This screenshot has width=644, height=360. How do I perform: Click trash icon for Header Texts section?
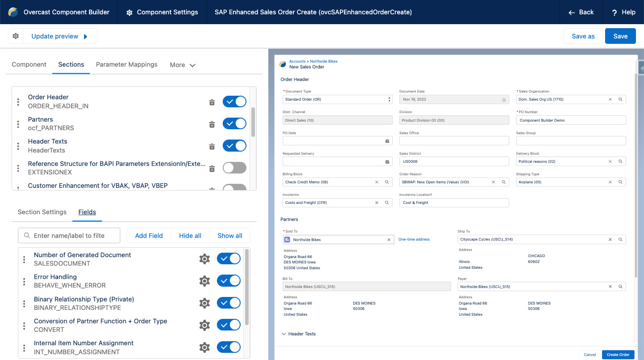click(212, 146)
